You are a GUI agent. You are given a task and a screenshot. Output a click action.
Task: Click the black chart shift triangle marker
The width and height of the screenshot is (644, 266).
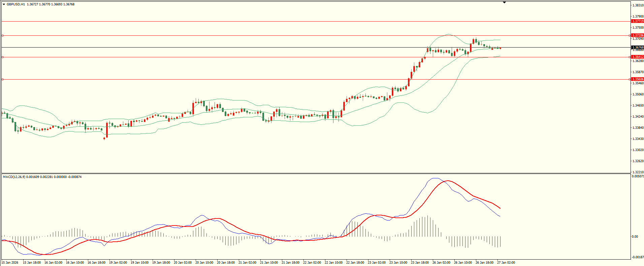[x=504, y=2]
